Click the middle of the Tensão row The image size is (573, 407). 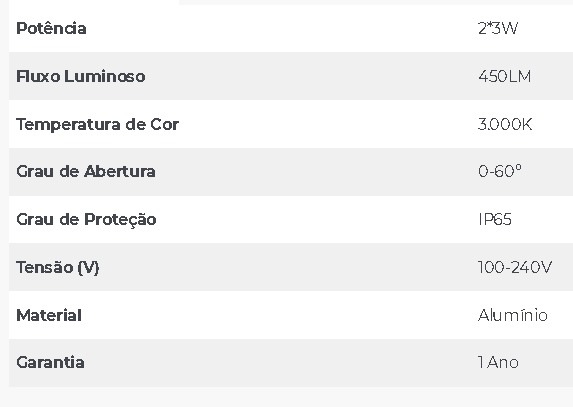[291, 267]
